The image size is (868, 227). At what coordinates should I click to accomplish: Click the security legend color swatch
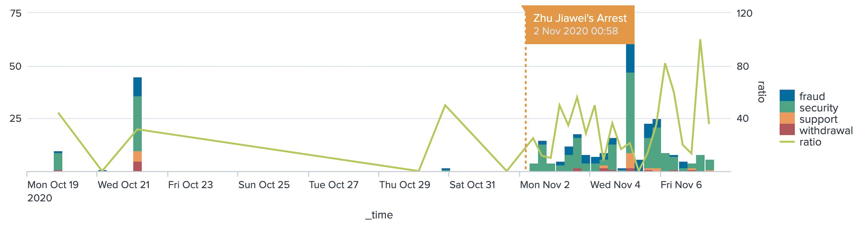coord(787,107)
